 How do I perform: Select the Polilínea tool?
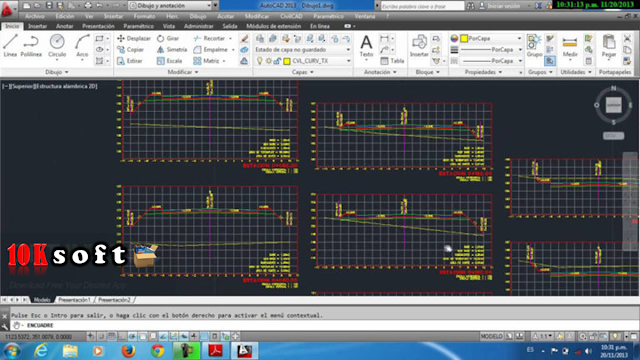[x=31, y=46]
